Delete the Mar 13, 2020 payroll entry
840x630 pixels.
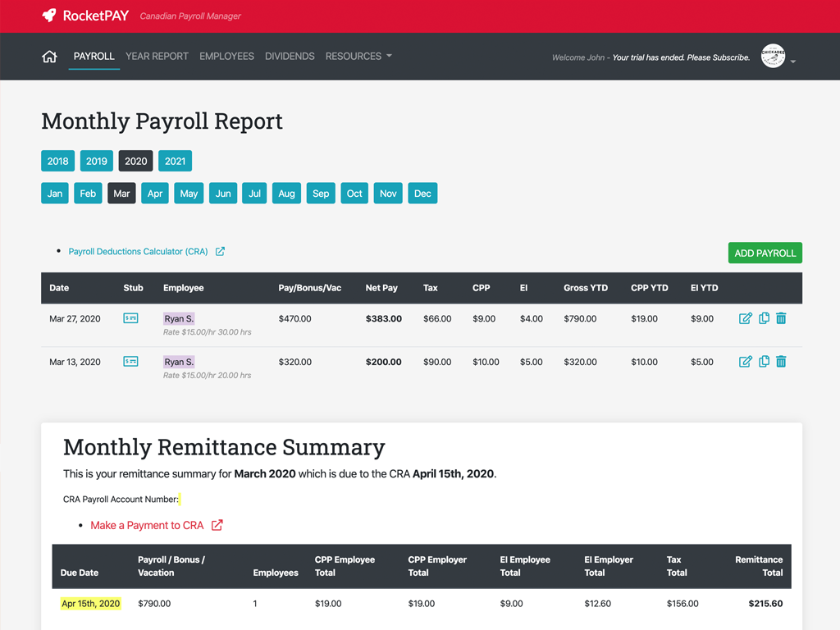tap(781, 361)
